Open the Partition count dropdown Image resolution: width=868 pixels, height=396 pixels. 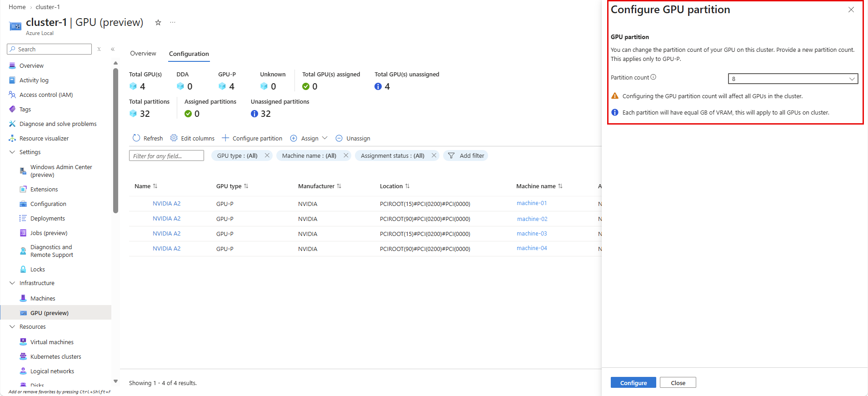coord(793,79)
